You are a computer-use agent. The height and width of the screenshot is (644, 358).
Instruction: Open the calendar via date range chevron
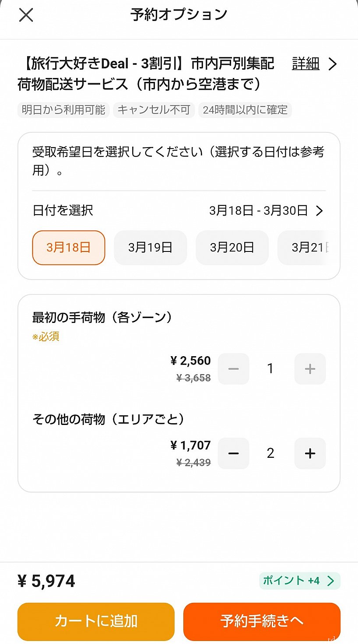click(x=319, y=211)
